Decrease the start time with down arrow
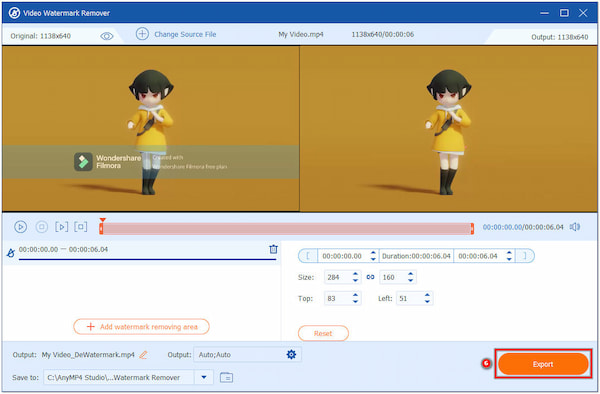This screenshot has width=600, height=394. (x=373, y=259)
